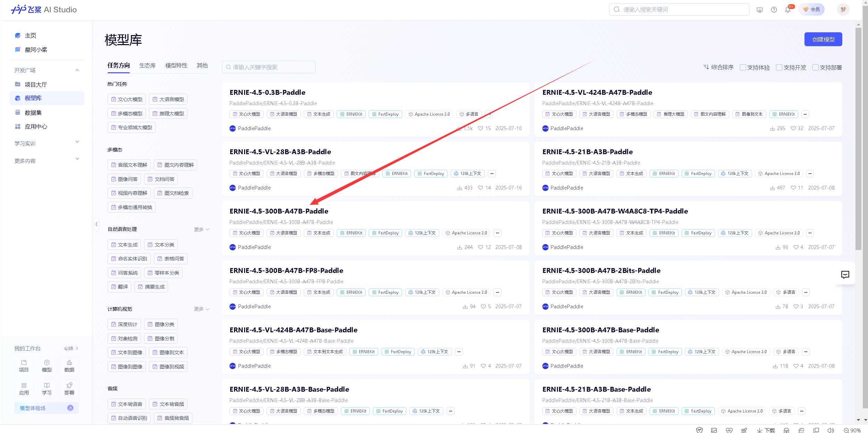The image size is (868, 433).
Task: Click the picture icon in the bottom bar
Action: point(714,430)
